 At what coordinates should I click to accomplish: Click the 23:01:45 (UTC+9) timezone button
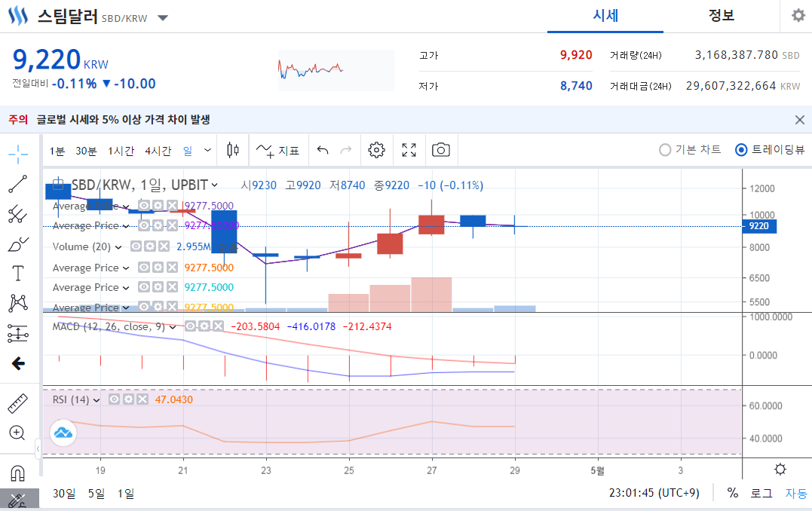point(654,493)
